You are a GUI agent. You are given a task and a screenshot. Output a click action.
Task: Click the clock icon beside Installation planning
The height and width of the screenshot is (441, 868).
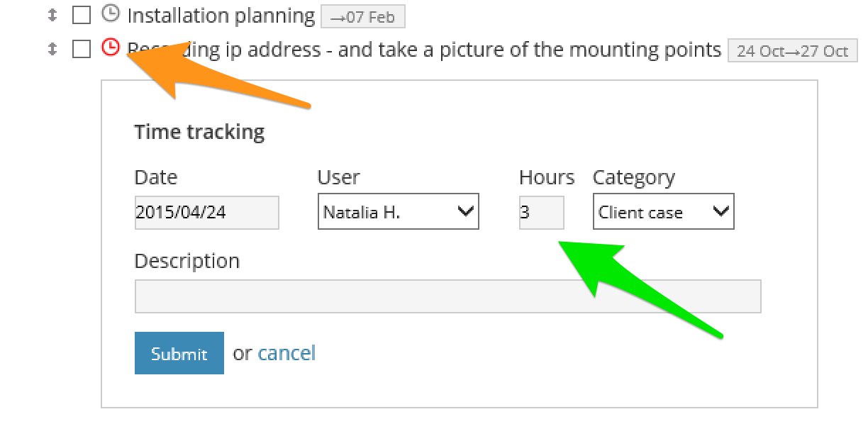pyautogui.click(x=111, y=15)
